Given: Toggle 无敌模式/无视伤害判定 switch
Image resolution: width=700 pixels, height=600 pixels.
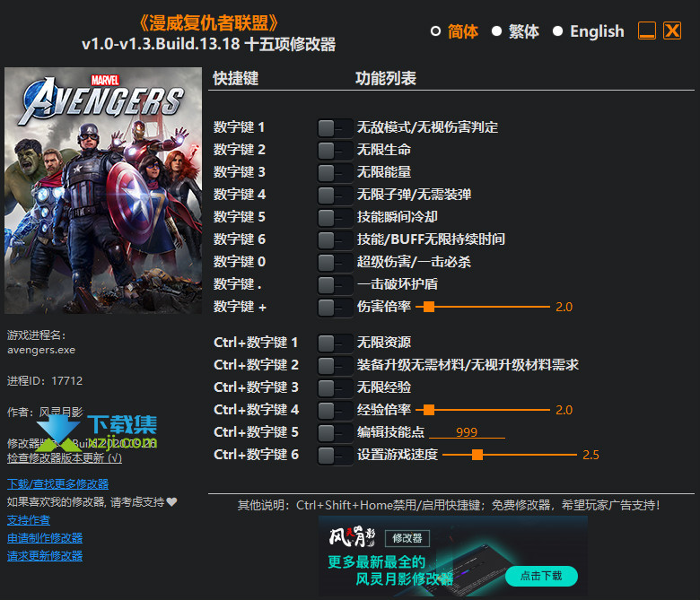Looking at the screenshot, I should pyautogui.click(x=335, y=128).
